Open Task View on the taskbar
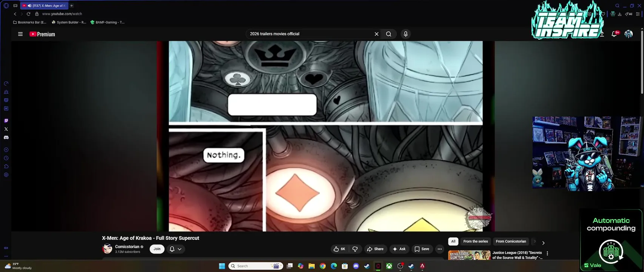This screenshot has width=644, height=272. (x=290, y=266)
